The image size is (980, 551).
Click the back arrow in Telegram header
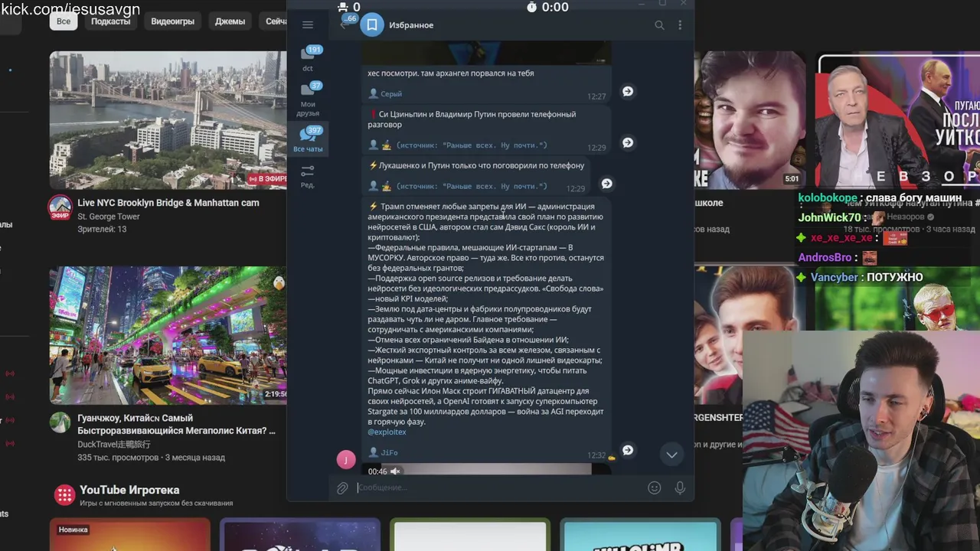(x=344, y=25)
